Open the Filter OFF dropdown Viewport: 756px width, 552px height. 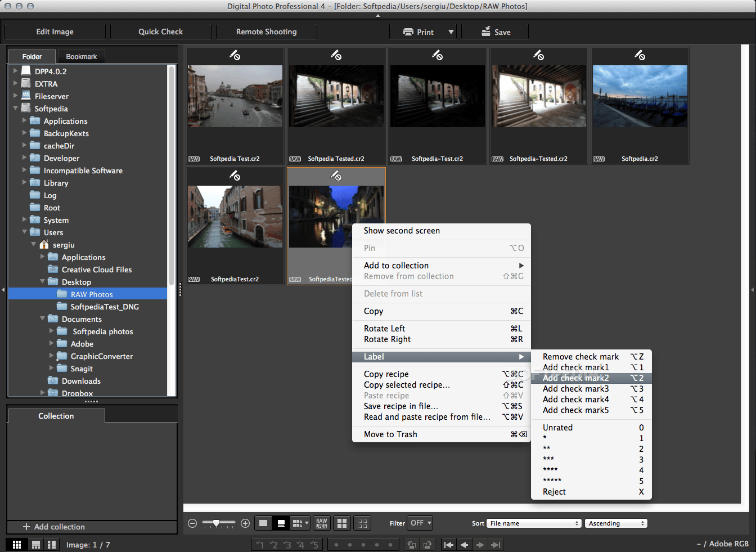point(420,523)
